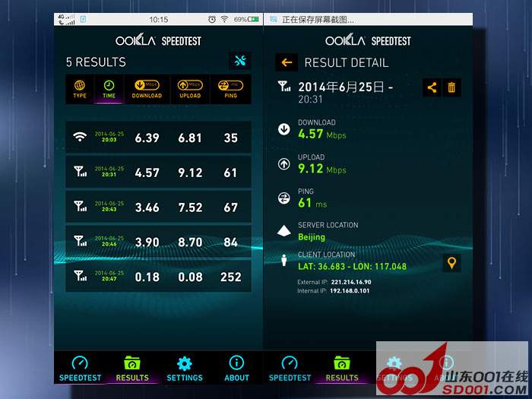This screenshot has height=399, width=532.
Task: Open SPEEDTEST tab in result detail screen
Action: coord(290,369)
